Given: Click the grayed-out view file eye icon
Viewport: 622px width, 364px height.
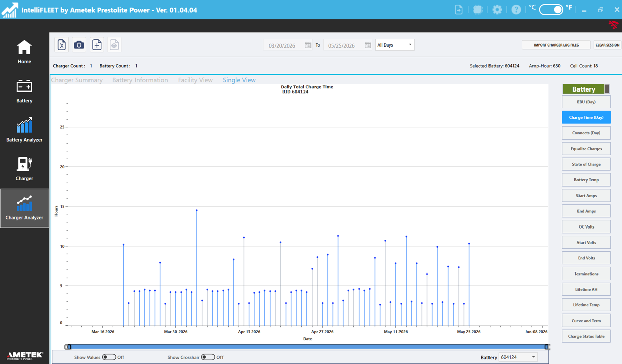Looking at the screenshot, I should tap(114, 45).
